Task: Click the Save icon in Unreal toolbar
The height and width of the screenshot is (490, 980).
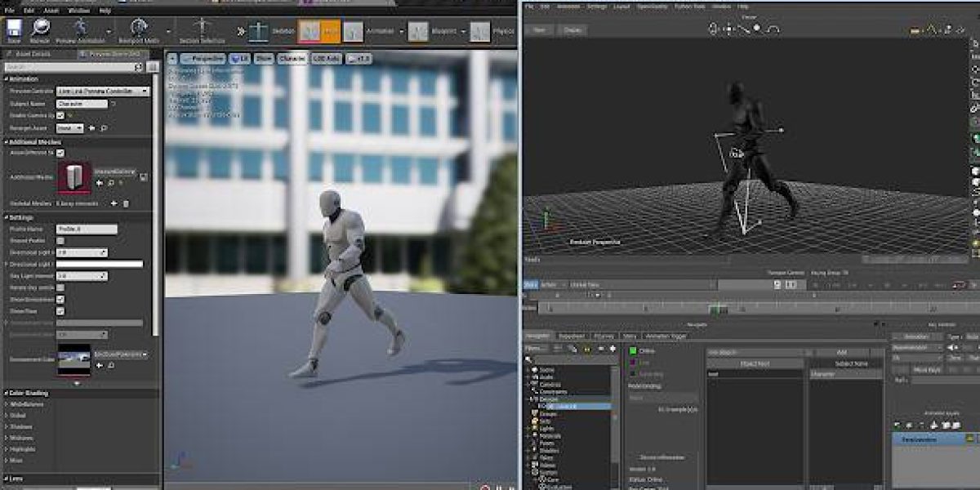Action: [x=14, y=30]
